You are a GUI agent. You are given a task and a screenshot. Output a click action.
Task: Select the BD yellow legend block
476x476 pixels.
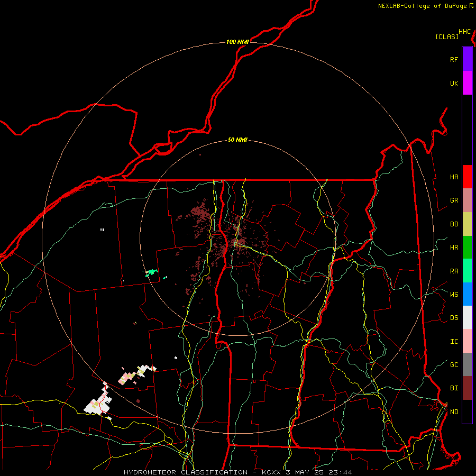pyautogui.click(x=467, y=224)
